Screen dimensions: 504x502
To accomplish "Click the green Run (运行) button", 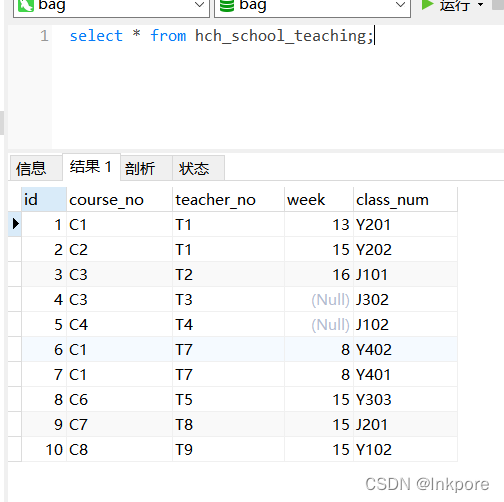I will [x=446, y=5].
